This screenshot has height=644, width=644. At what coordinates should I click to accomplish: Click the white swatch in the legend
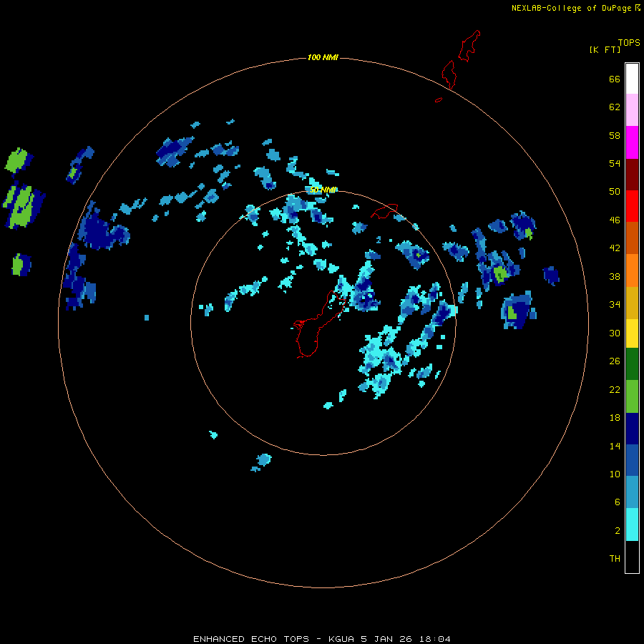(x=632, y=79)
